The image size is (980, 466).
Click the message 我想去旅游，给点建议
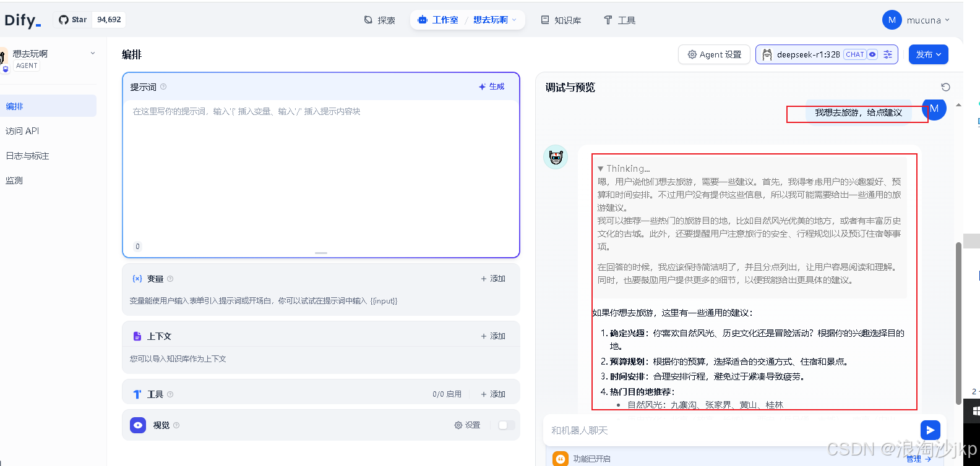click(858, 112)
